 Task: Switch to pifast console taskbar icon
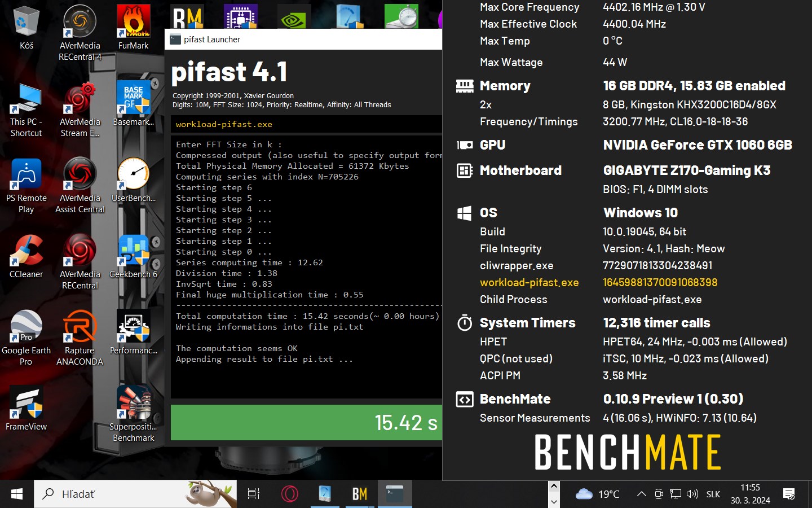click(395, 494)
